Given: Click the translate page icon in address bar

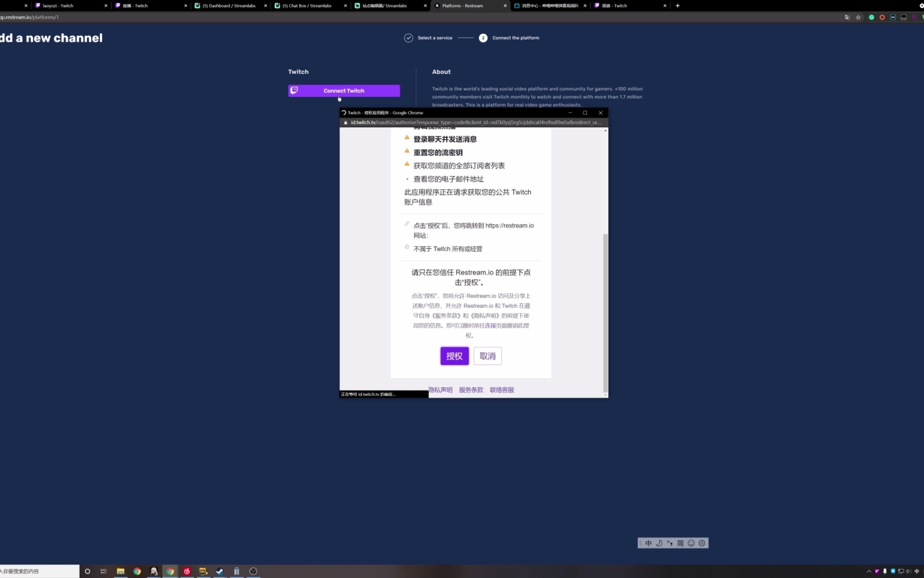Looking at the screenshot, I should [x=847, y=17].
